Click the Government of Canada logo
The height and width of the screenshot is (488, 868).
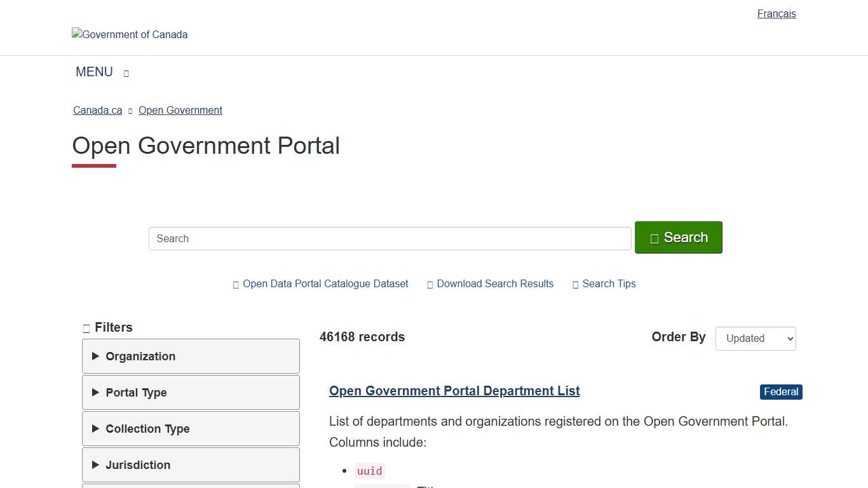point(130,34)
